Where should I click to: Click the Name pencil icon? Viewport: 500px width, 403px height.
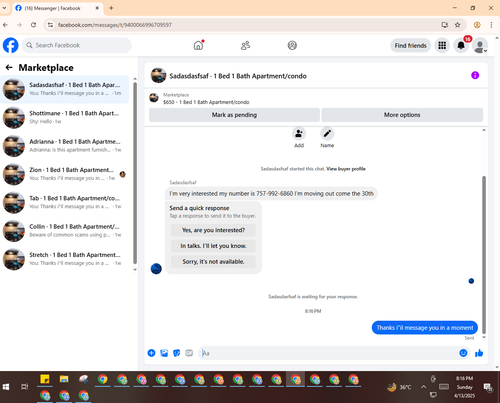(327, 134)
